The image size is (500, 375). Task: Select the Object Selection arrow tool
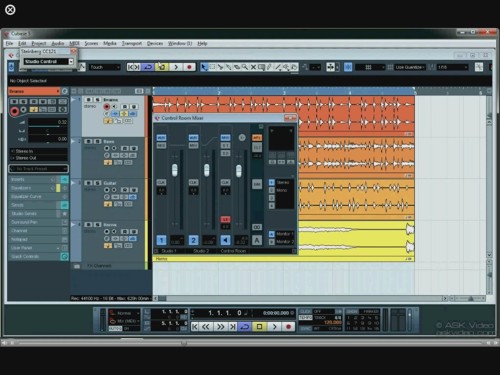tap(204, 67)
